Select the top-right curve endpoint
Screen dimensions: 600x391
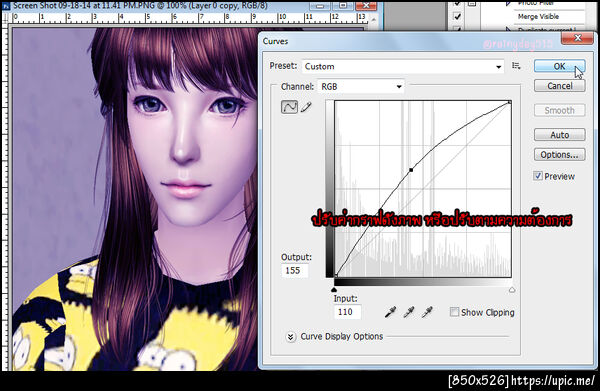point(510,102)
